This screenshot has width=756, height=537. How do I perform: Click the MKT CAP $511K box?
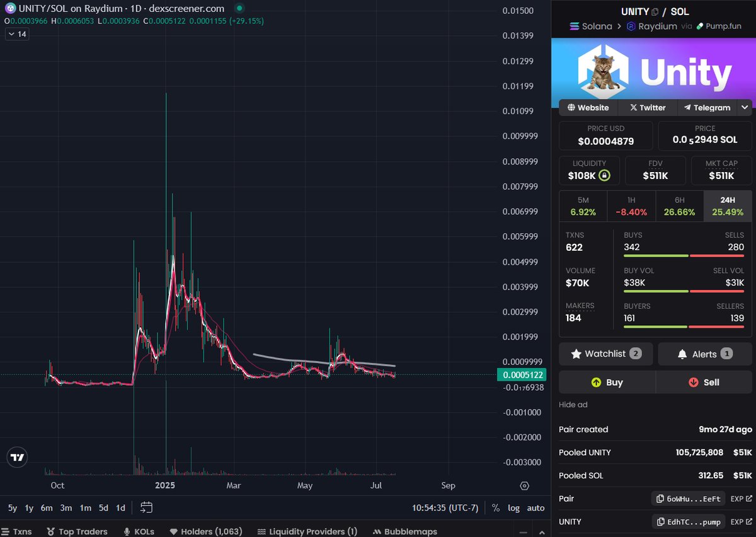click(x=721, y=170)
